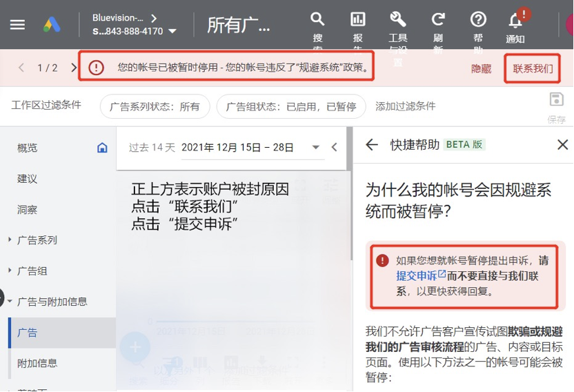This screenshot has width=574, height=392.
Task: Open the date range dropdown arrow
Action: (x=315, y=147)
